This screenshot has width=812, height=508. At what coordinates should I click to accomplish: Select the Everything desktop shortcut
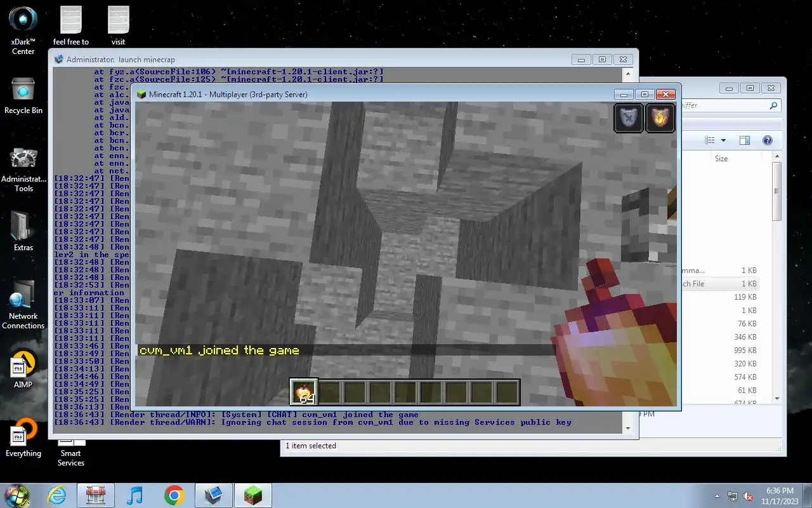click(x=23, y=438)
